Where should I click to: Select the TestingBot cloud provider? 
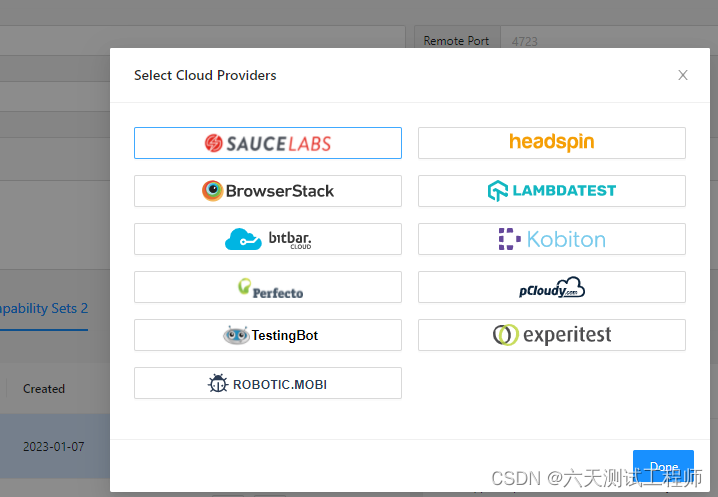(x=268, y=335)
